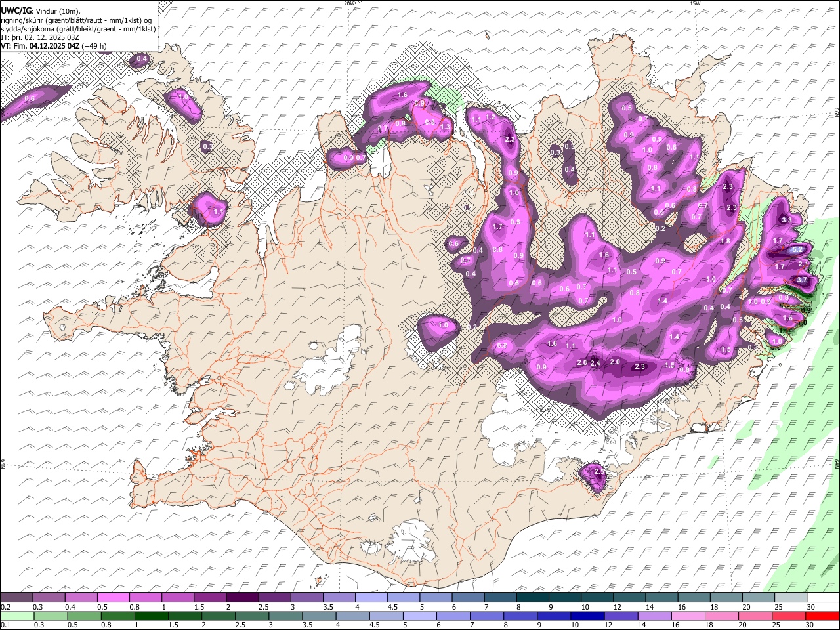Click the 3.3 value in the northeast fjords

(x=787, y=220)
